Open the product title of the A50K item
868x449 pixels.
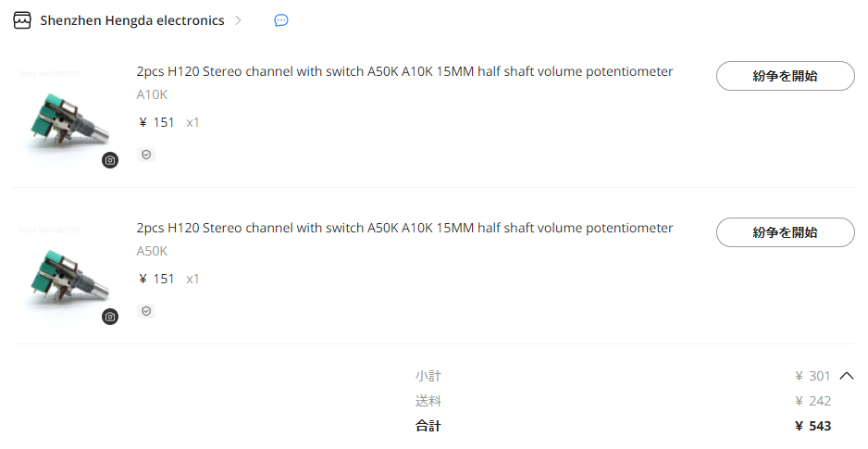(x=404, y=228)
